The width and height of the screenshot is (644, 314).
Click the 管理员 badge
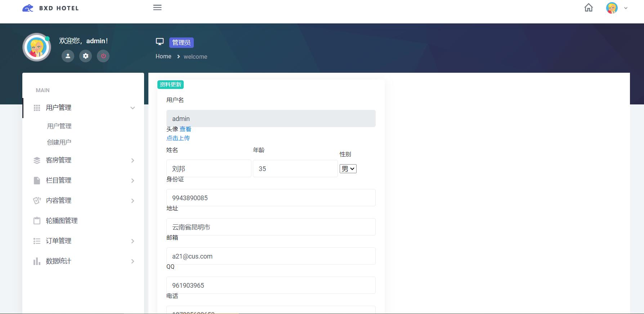[182, 42]
